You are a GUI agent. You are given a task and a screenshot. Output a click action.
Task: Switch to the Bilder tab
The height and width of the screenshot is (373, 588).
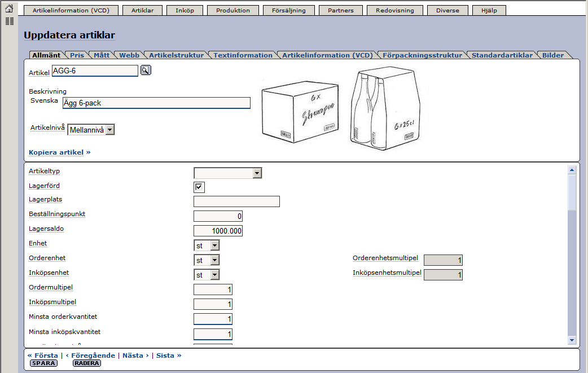click(x=553, y=55)
